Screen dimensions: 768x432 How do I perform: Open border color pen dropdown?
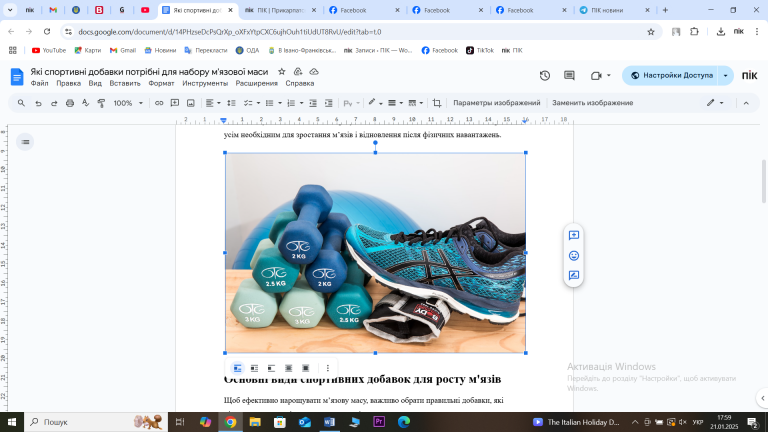click(375, 103)
